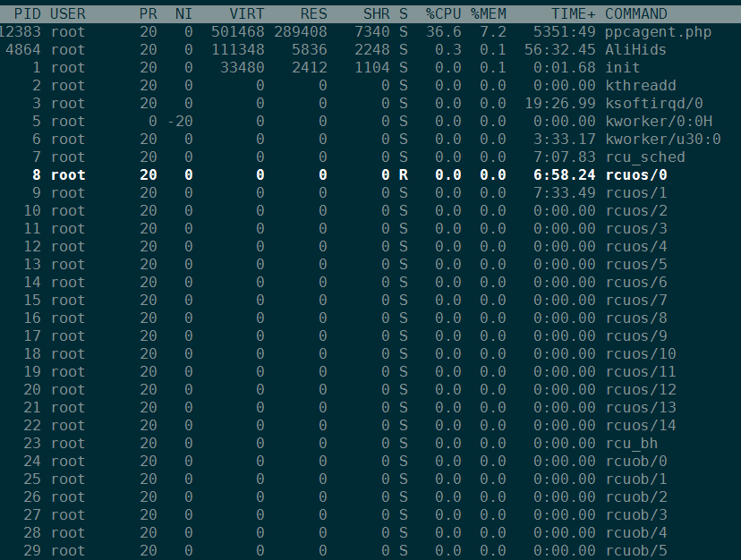
Task: Click the 36.6 CPU percentage value
Action: point(443,31)
